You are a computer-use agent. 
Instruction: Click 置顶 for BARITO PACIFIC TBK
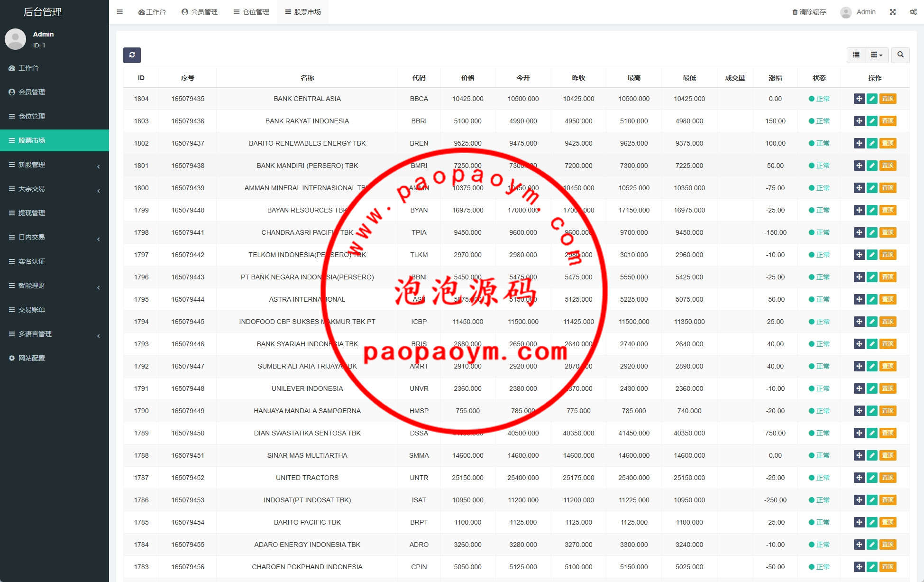888,522
